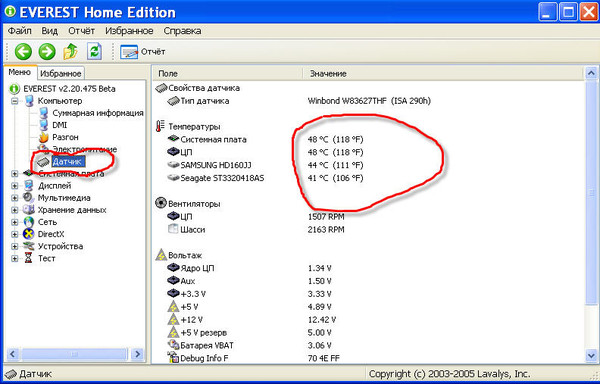The height and width of the screenshot is (384, 600).
Task: Select the Тип датчика row
Action: tap(299, 101)
